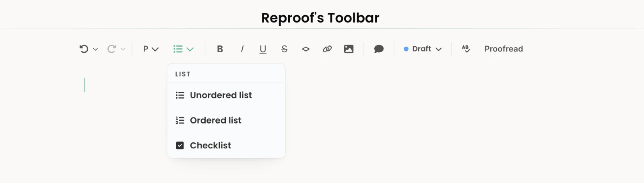Insert an image with the picture icon

tap(349, 49)
